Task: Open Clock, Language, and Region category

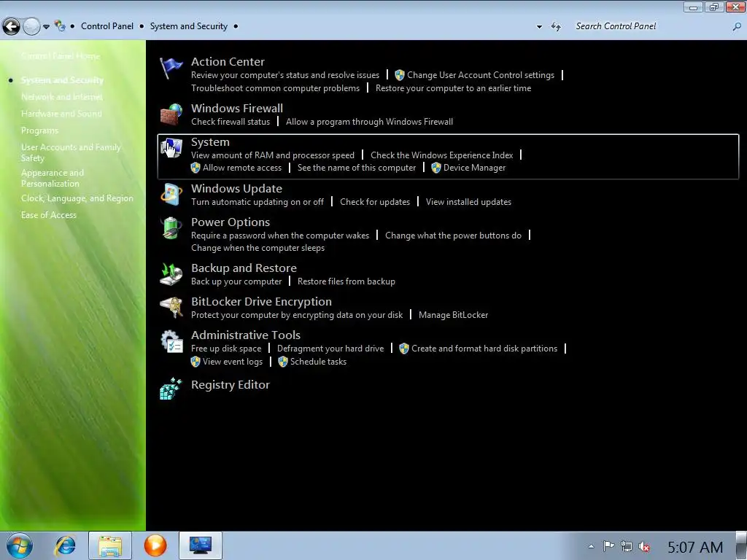Action: (77, 198)
